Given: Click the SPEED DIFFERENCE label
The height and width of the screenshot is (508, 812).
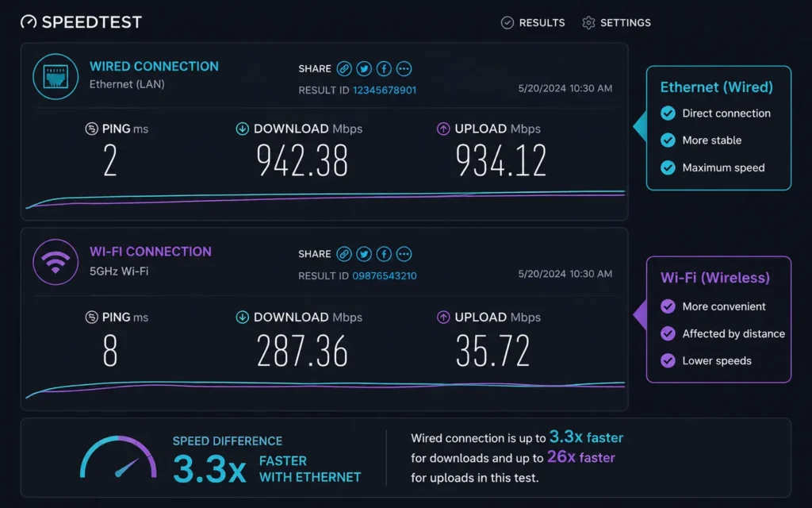Looking at the screenshot, I should click(228, 441).
